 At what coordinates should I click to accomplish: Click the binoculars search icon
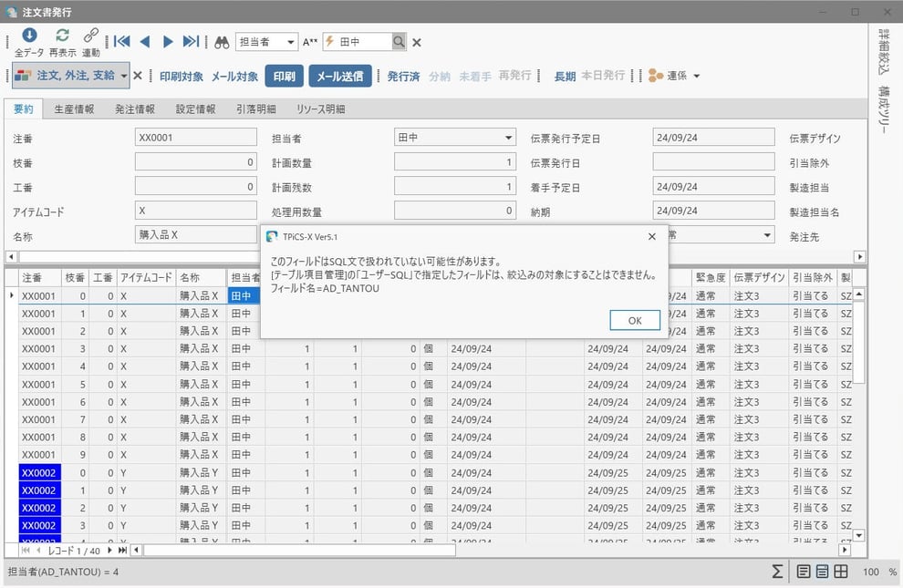pyautogui.click(x=222, y=42)
